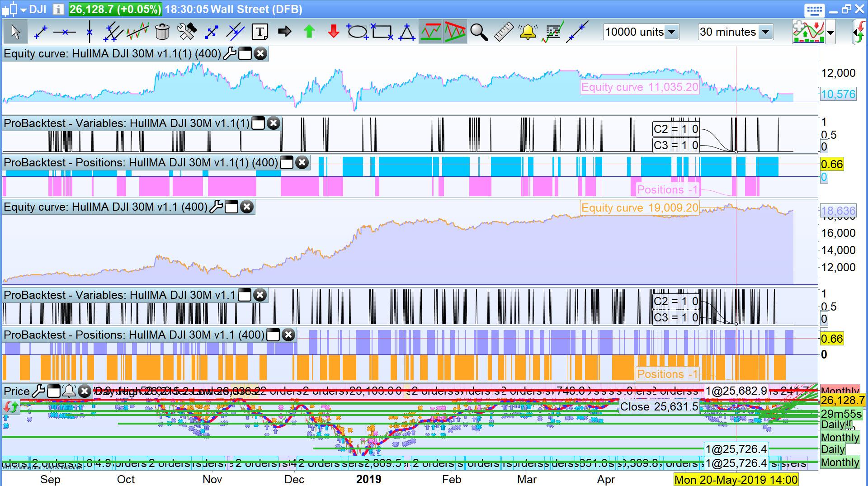This screenshot has width=868, height=486.
Task: Pick the trend line segment drawing tool
Action: click(41, 32)
